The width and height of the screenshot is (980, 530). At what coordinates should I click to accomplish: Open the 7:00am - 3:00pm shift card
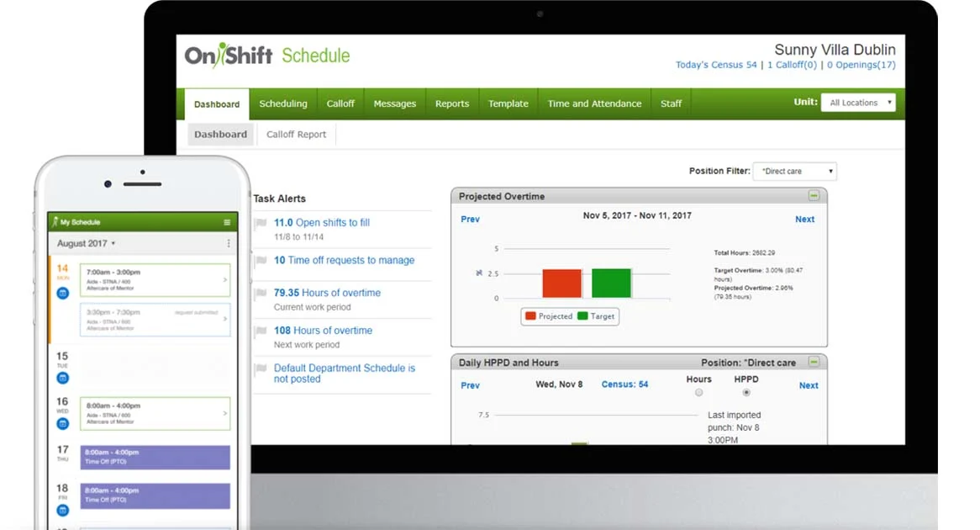click(155, 280)
